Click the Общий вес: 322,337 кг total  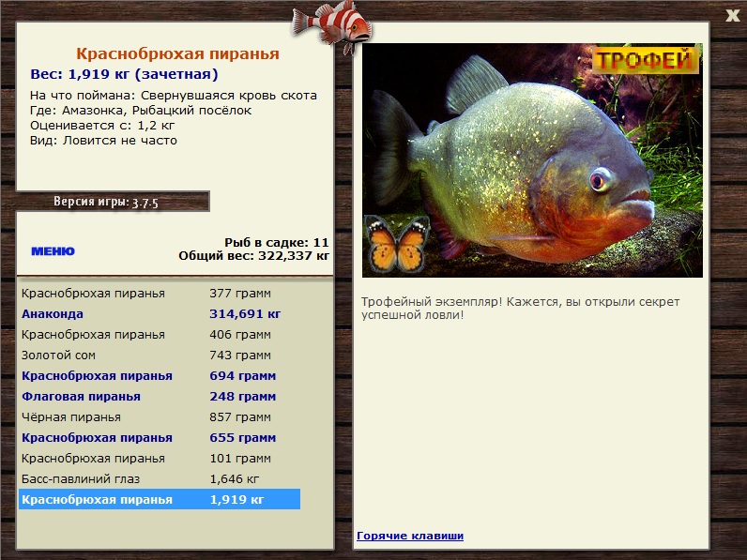[x=254, y=256]
